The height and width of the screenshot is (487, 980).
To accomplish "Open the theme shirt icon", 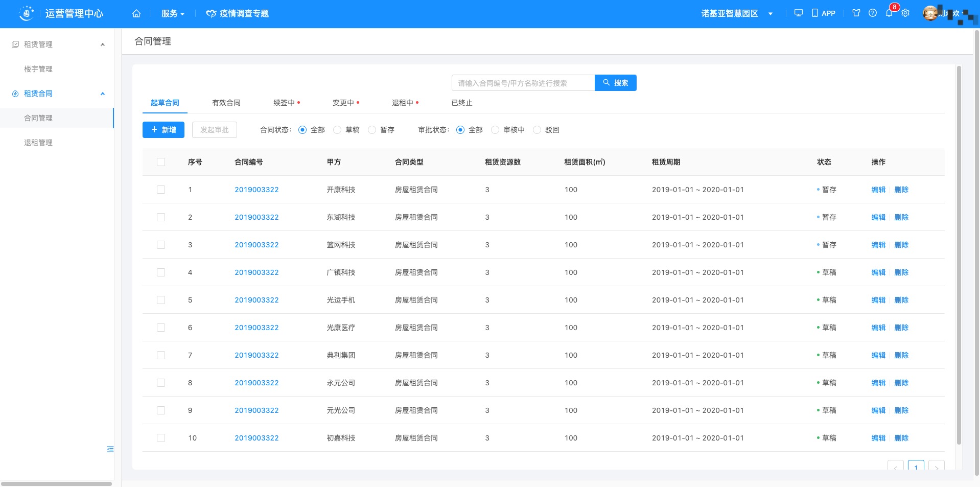I will point(856,13).
